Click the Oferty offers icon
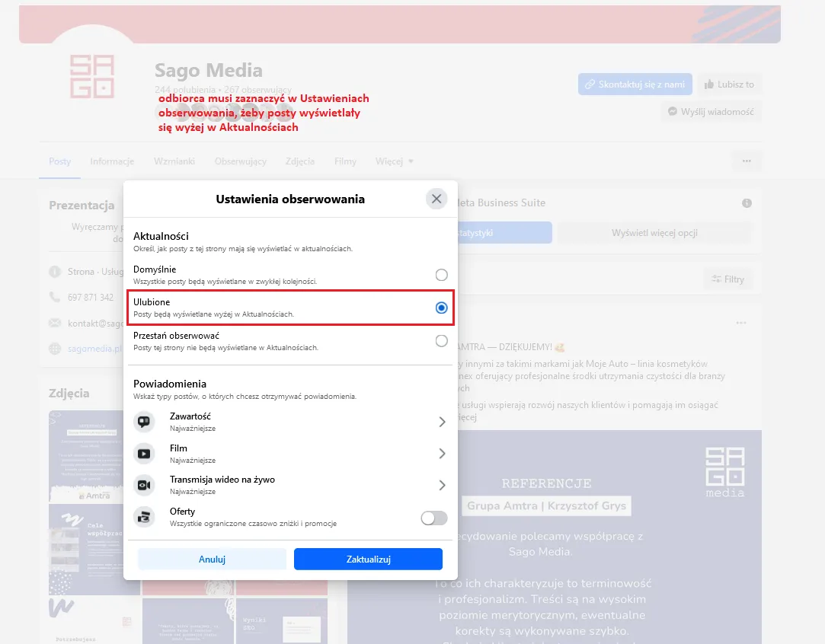Screen dimensions: 825x644 coord(144,518)
